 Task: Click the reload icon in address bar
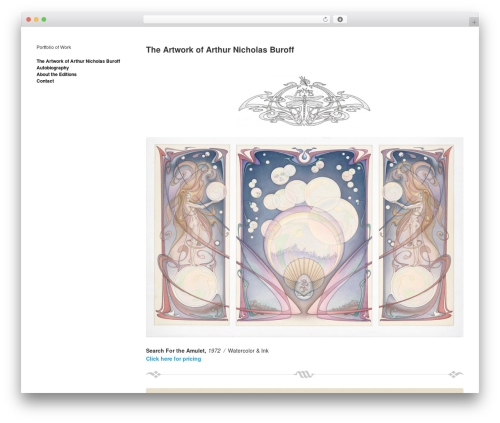(325, 20)
